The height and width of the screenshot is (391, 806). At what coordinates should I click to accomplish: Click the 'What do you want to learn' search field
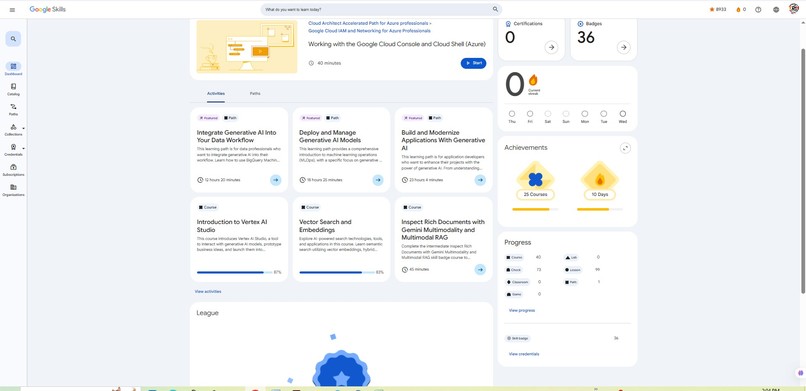click(380, 9)
